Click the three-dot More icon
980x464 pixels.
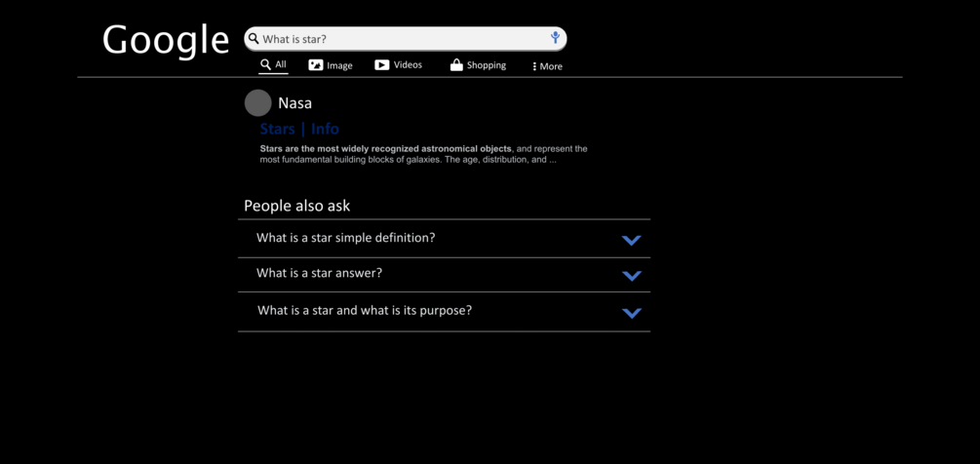pos(534,66)
